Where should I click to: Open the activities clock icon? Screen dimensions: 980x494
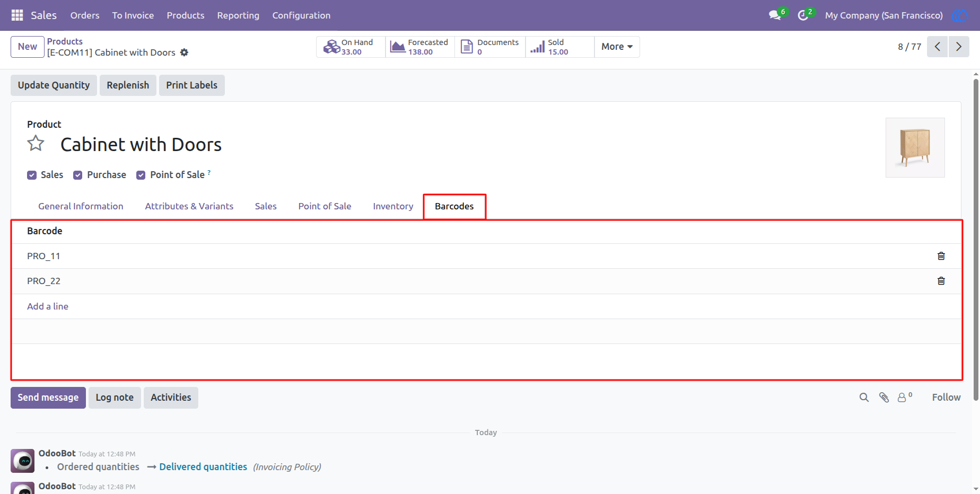point(803,15)
